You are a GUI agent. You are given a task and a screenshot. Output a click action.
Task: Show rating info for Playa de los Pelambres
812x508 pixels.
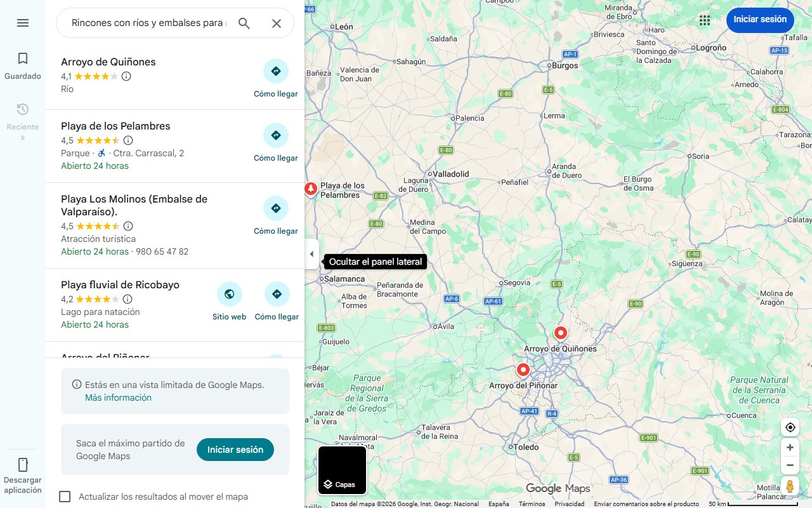tap(128, 140)
